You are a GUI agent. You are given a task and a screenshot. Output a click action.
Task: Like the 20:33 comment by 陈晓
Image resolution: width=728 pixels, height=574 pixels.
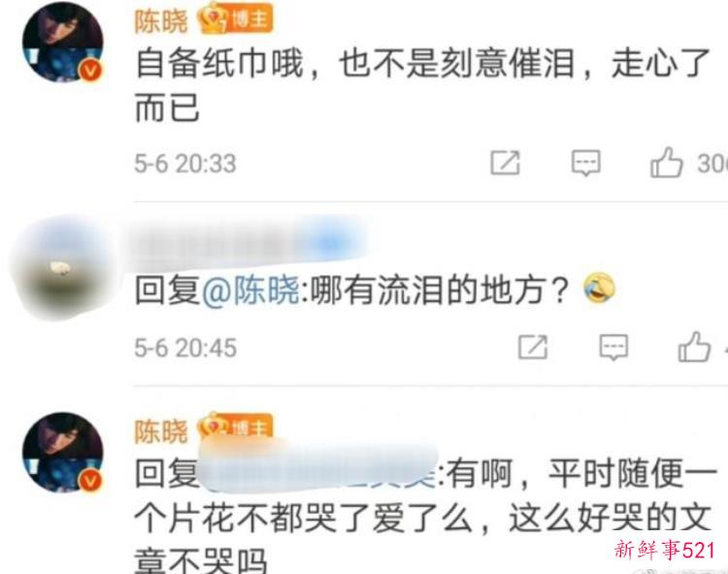(x=666, y=162)
